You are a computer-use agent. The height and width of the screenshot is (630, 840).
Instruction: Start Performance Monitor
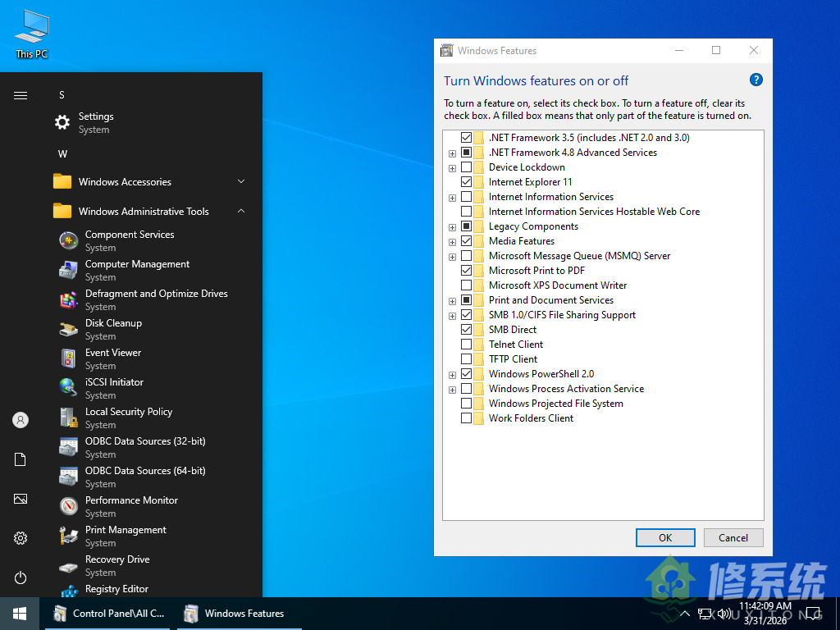click(x=130, y=500)
